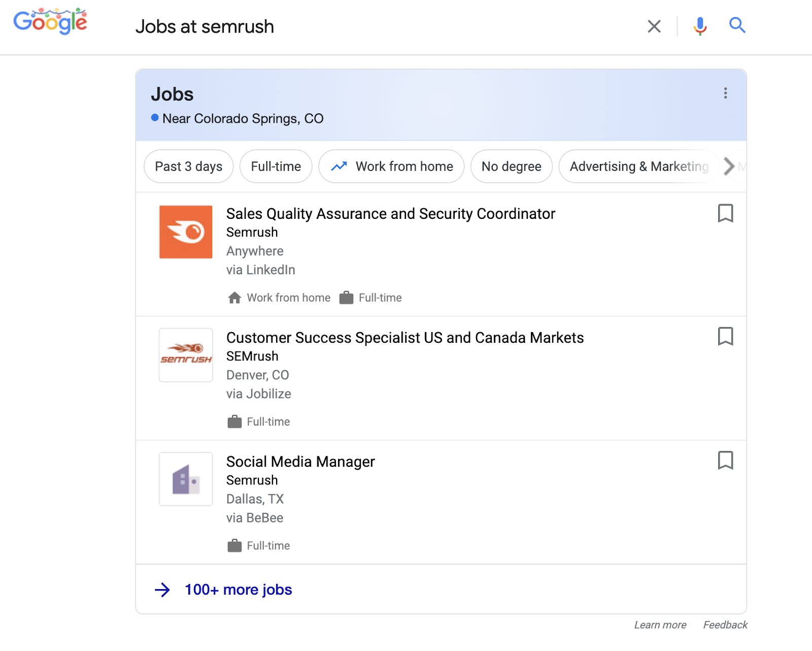Click the 'via Jobilize' source text
The height and width of the screenshot is (651, 812).
coord(259,394)
